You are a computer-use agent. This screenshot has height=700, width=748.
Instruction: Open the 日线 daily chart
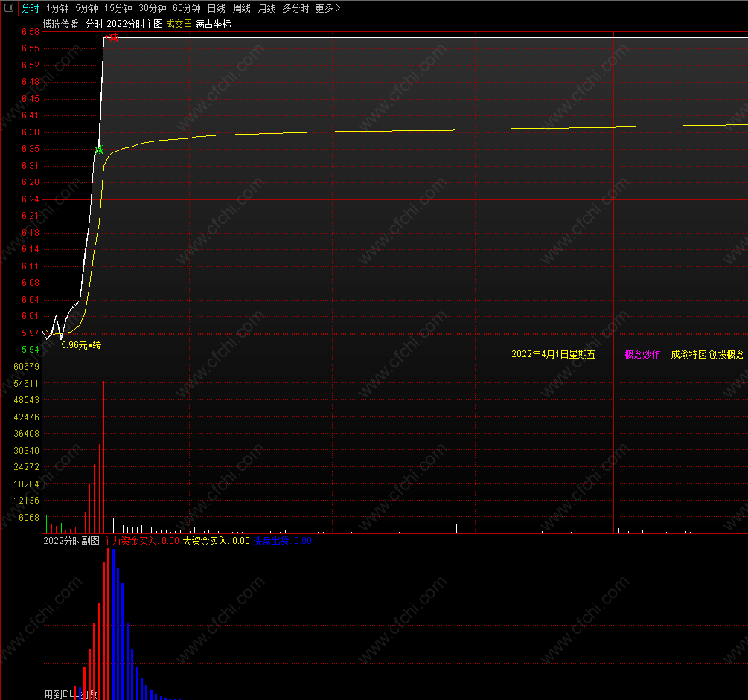pyautogui.click(x=216, y=8)
